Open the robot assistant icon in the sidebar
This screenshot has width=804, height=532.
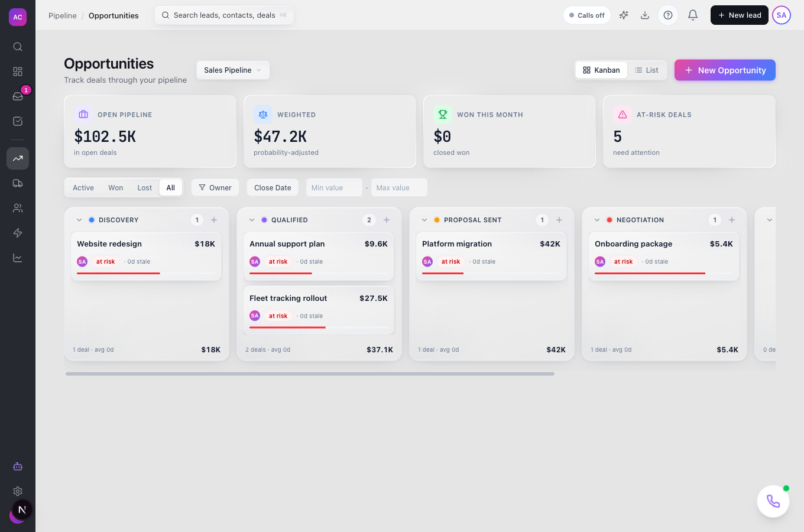18,466
